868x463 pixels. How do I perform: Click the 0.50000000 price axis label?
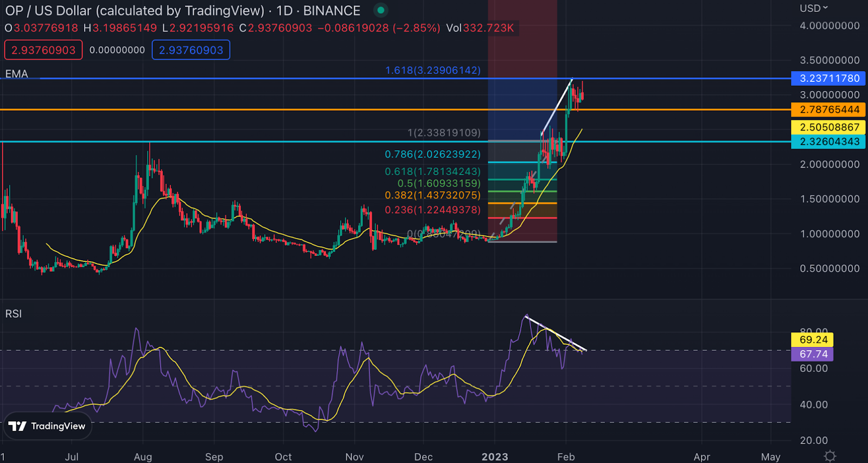point(829,268)
